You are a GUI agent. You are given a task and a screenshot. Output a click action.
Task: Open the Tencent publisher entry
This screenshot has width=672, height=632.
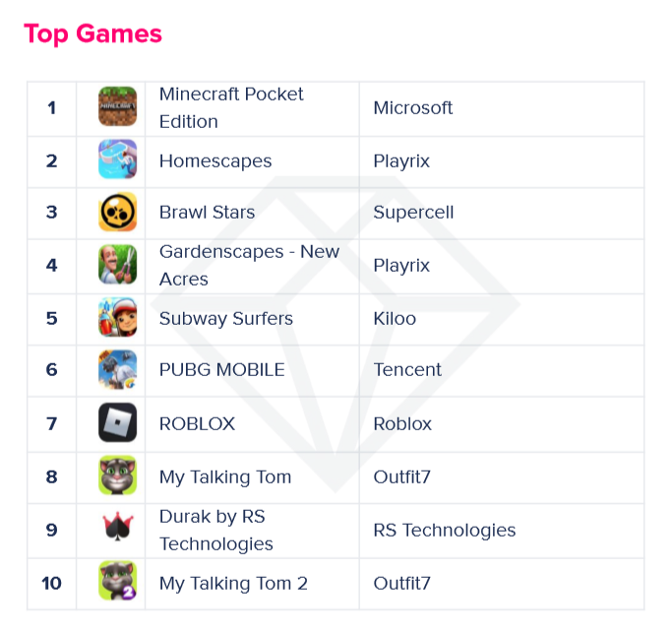click(x=407, y=370)
